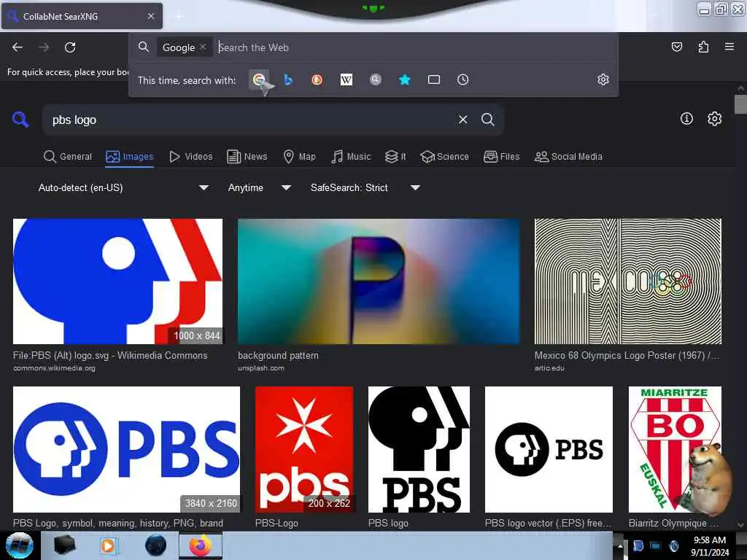Switch to the Map category
Viewport: 747px width, 560px height.
[x=299, y=156]
